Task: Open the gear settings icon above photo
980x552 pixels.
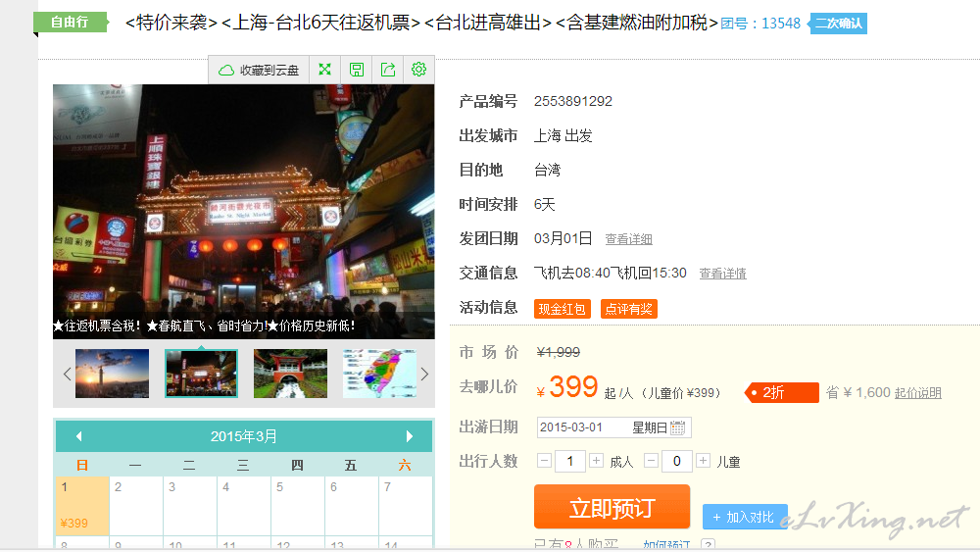Action: pyautogui.click(x=418, y=70)
